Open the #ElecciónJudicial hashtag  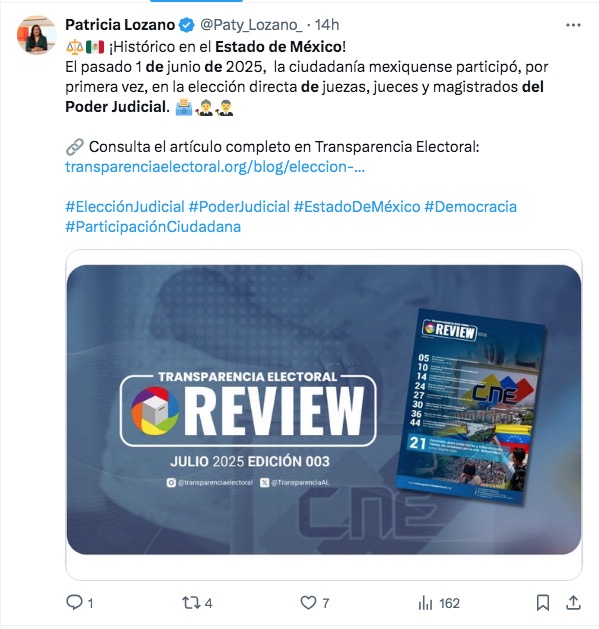click(125, 207)
